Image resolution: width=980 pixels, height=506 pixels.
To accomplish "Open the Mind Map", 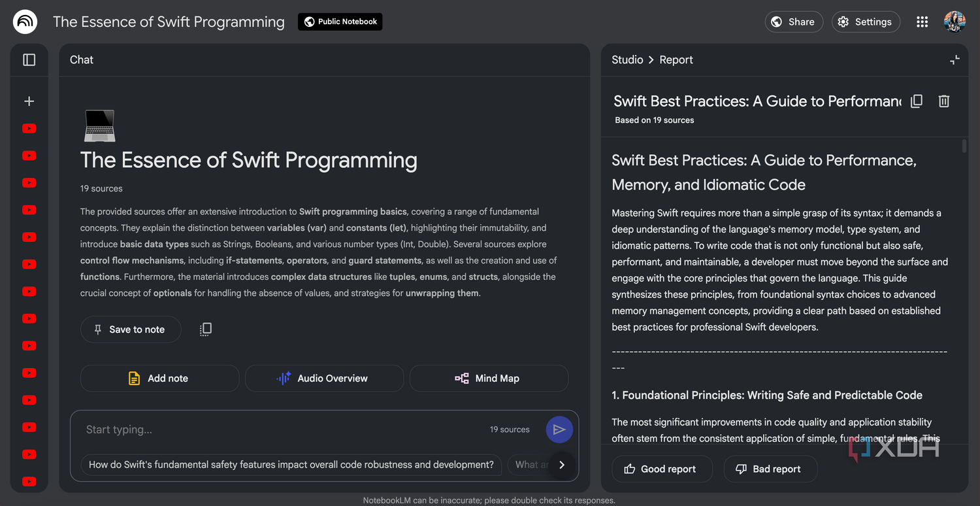I will 489,378.
